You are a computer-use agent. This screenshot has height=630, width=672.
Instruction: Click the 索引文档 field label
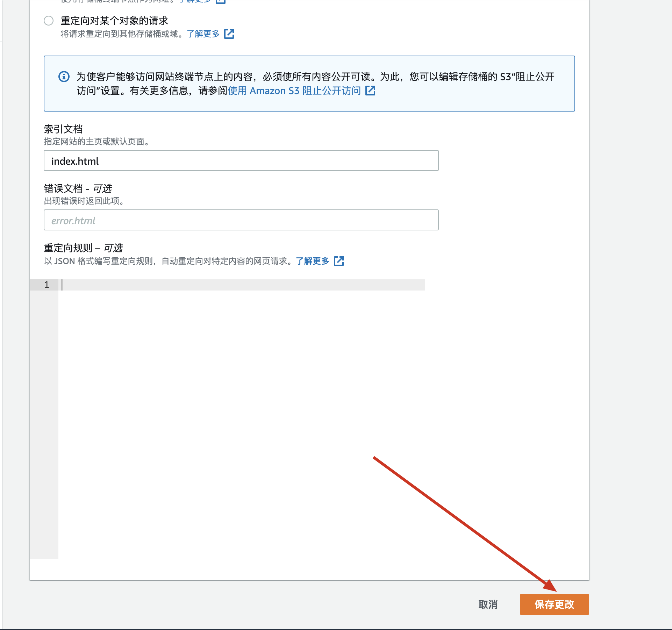pyautogui.click(x=63, y=129)
